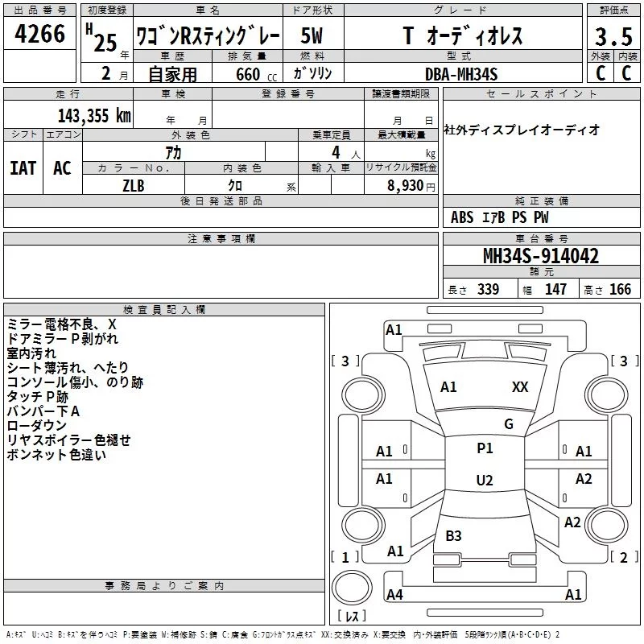Screen dimensions: 644x644
Task: Select equipment list ABS エアB PS PW
Action: click(x=499, y=217)
